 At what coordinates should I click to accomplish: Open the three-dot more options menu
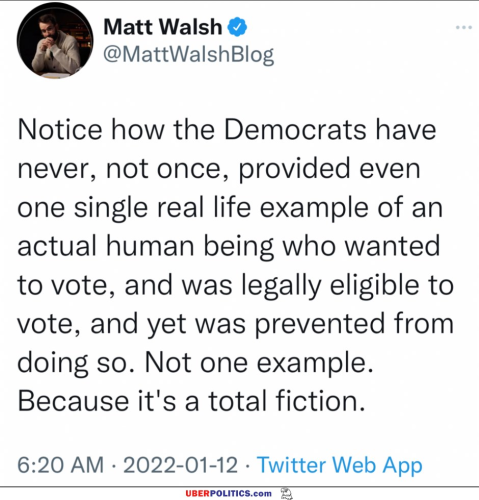point(464,27)
